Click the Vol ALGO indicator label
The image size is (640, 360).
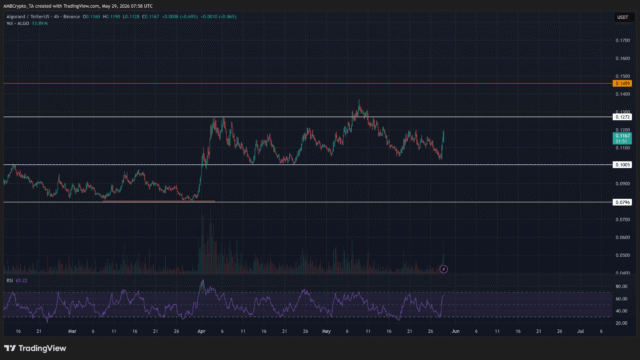(x=18, y=23)
